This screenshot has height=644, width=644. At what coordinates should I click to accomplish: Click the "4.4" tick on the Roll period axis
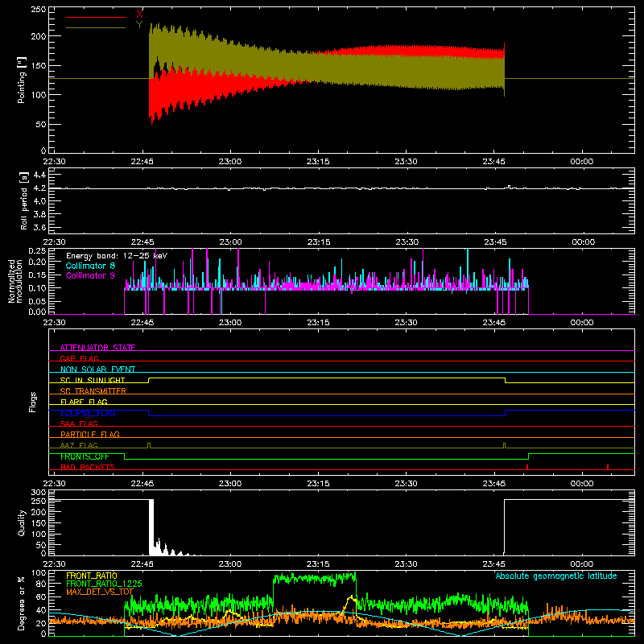tap(39, 175)
